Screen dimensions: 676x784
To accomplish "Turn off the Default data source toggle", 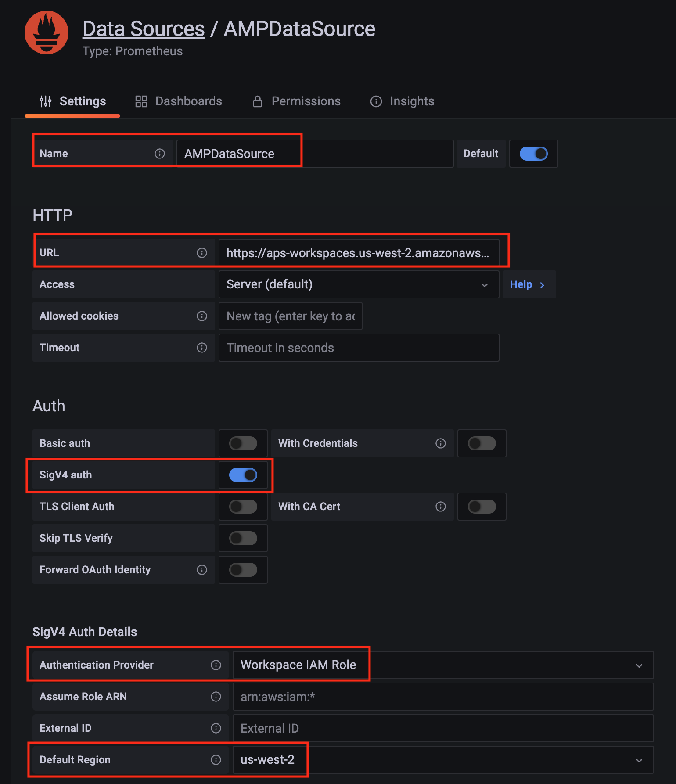I will [x=533, y=154].
